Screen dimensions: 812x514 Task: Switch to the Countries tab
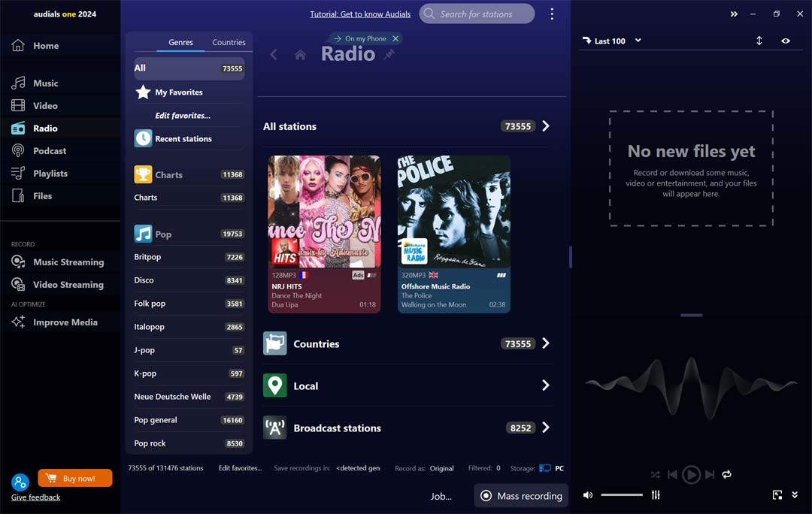[x=229, y=42]
